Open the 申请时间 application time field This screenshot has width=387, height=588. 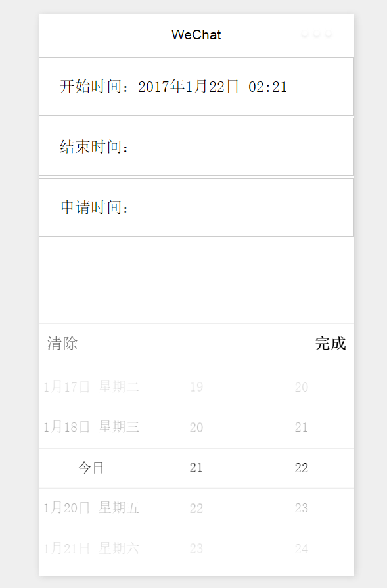coord(196,208)
